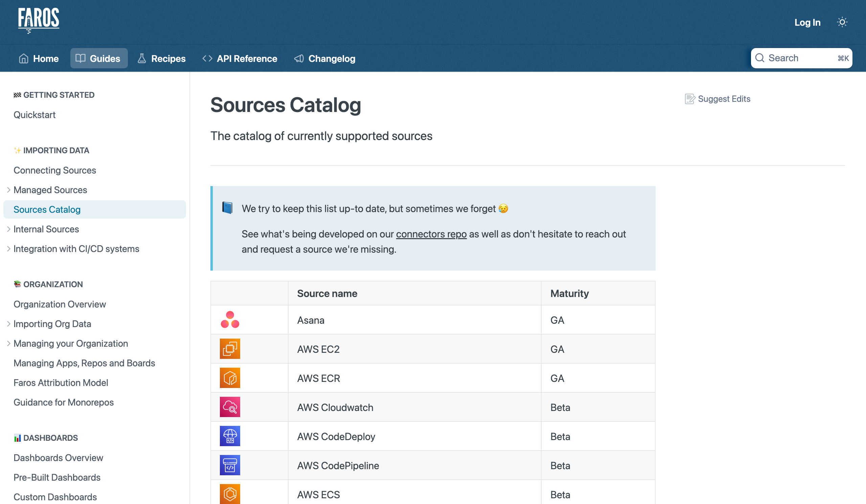Viewport: 866px width, 504px height.
Task: Click the Asana source name cell
Action: 414,320
